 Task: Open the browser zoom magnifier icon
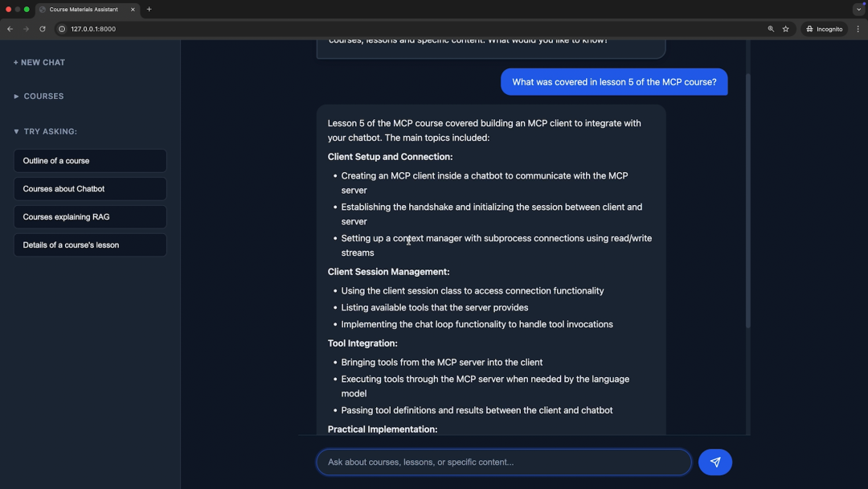pyautogui.click(x=771, y=29)
